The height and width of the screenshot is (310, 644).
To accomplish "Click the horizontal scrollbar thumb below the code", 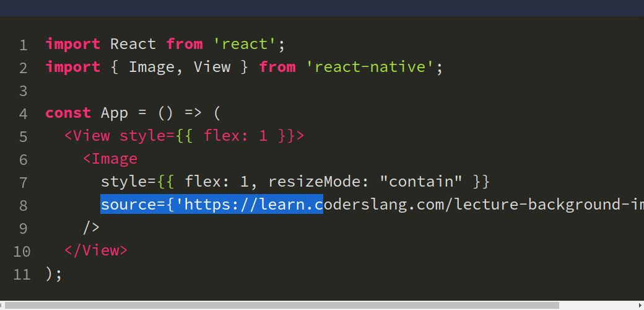I will point(282,306).
